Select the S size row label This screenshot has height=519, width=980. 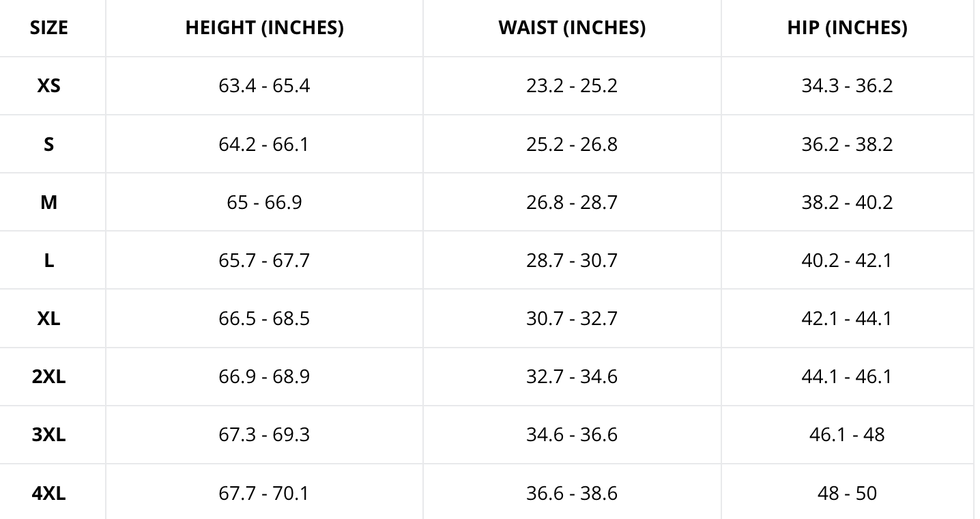(x=49, y=144)
